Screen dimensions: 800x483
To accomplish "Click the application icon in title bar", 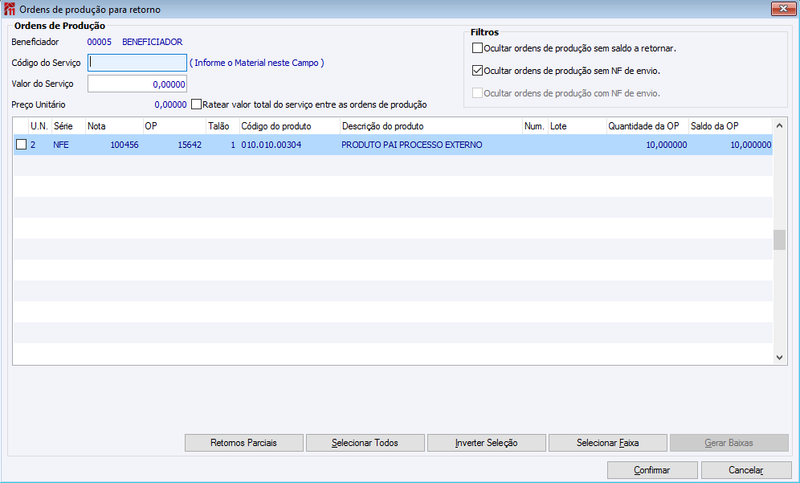I will 9,9.
